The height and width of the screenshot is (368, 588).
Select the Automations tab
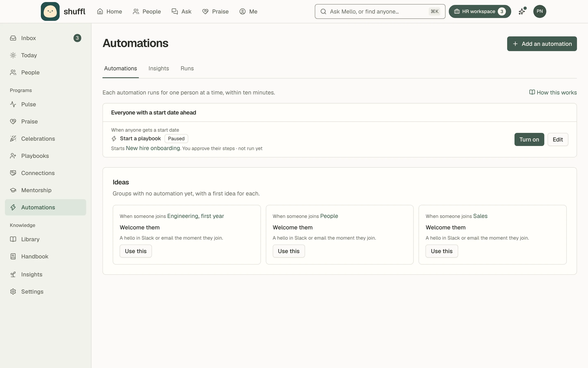point(120,68)
